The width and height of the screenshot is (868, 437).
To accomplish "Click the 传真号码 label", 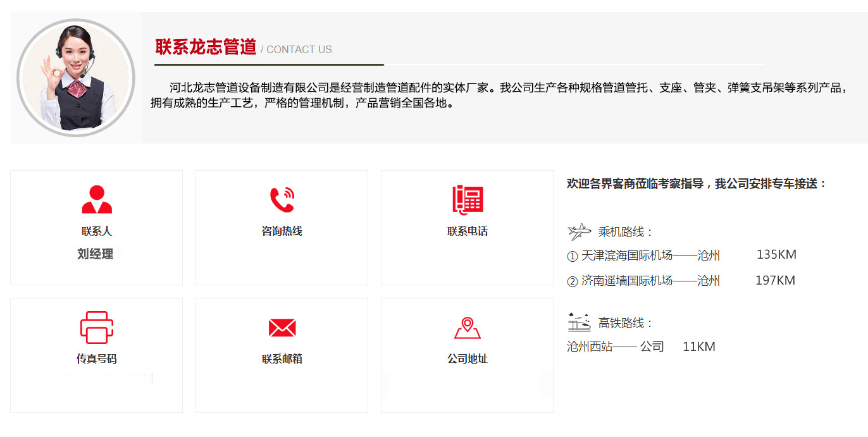I will click(97, 359).
